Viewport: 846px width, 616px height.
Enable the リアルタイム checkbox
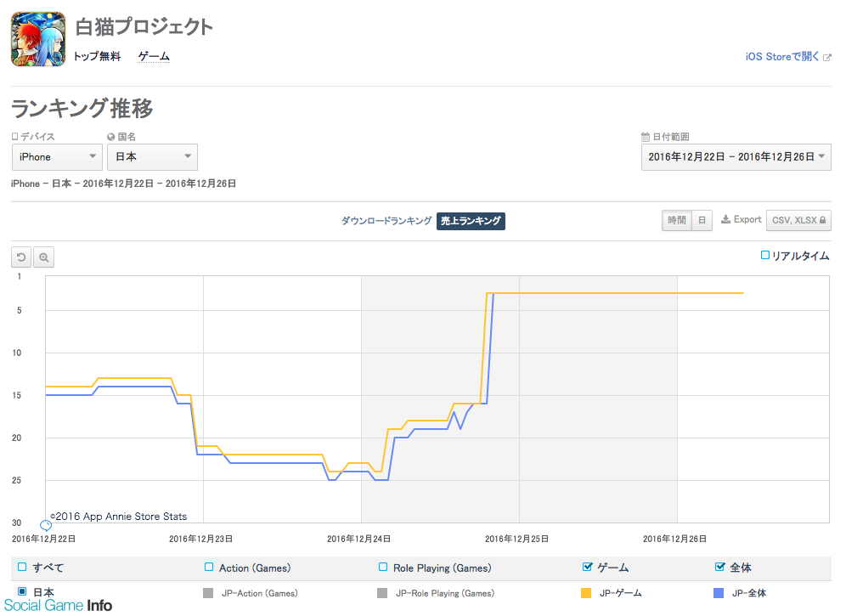point(765,256)
